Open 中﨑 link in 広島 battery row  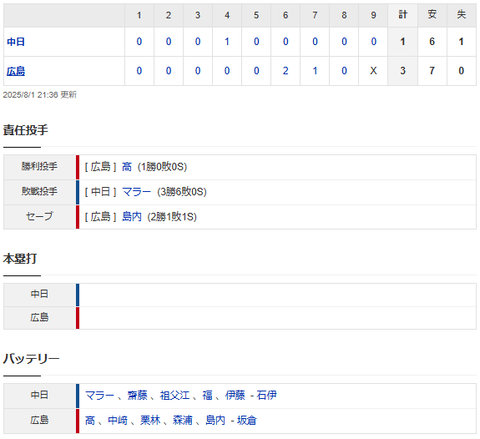point(118,420)
